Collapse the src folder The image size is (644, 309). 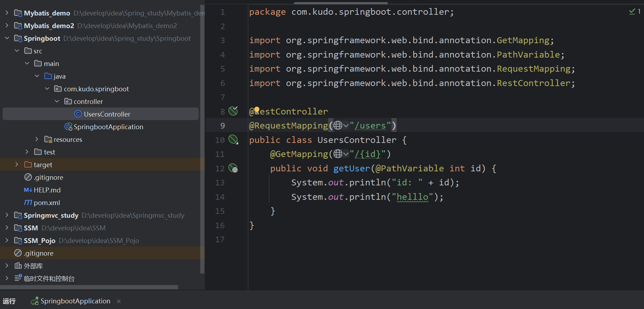[17, 51]
